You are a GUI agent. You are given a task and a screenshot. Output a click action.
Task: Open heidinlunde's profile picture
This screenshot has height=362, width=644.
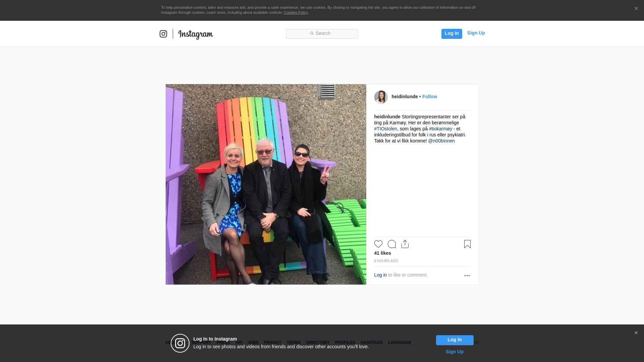381,97
